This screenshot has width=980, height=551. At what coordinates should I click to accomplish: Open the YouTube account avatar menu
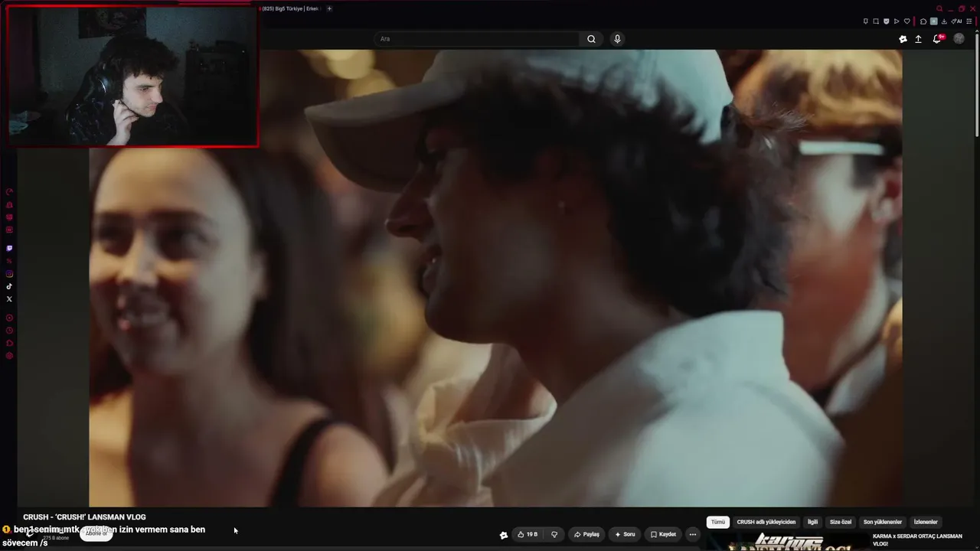pyautogui.click(x=959, y=39)
